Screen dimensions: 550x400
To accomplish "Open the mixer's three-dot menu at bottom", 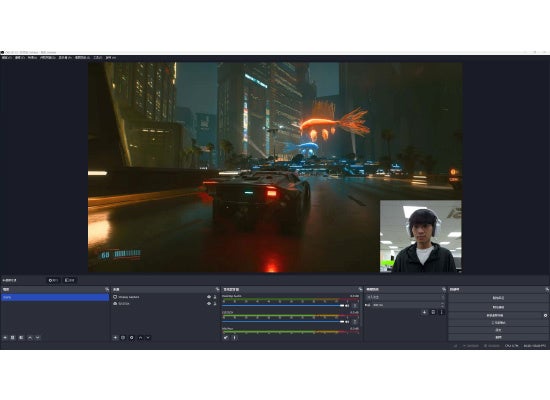I will (x=235, y=338).
